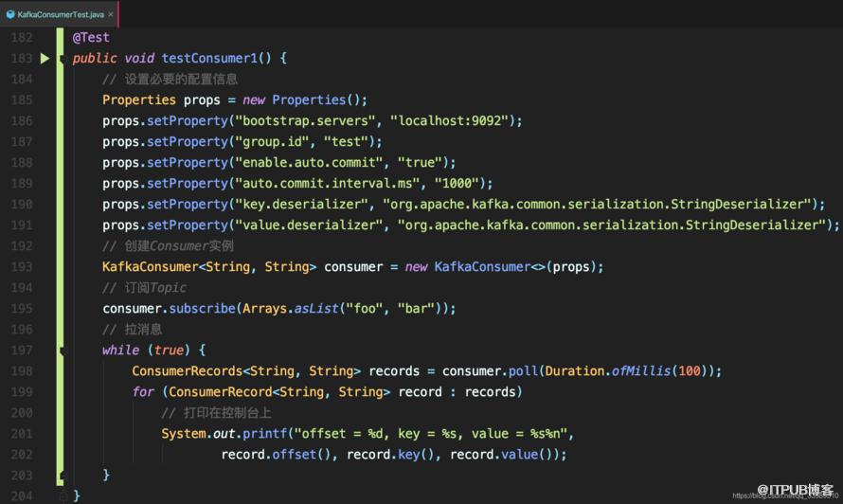
Task: Click the while keyword
Action: (x=120, y=351)
